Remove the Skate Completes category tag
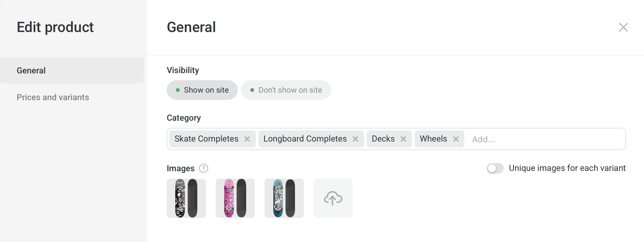 point(247,139)
